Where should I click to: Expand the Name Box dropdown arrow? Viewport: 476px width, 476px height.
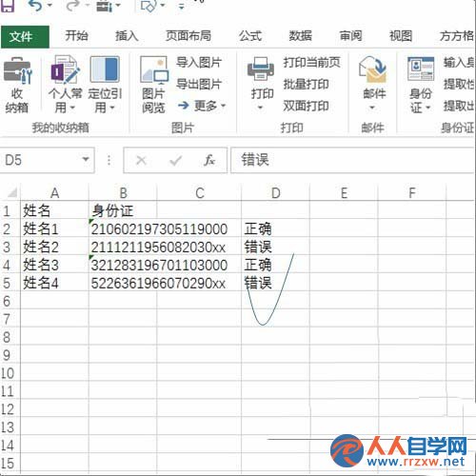tap(86, 159)
